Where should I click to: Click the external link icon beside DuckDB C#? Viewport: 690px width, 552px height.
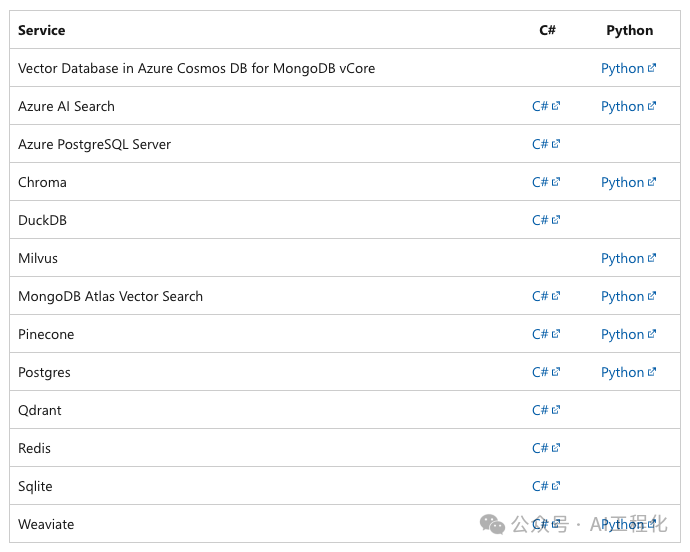coord(556,220)
